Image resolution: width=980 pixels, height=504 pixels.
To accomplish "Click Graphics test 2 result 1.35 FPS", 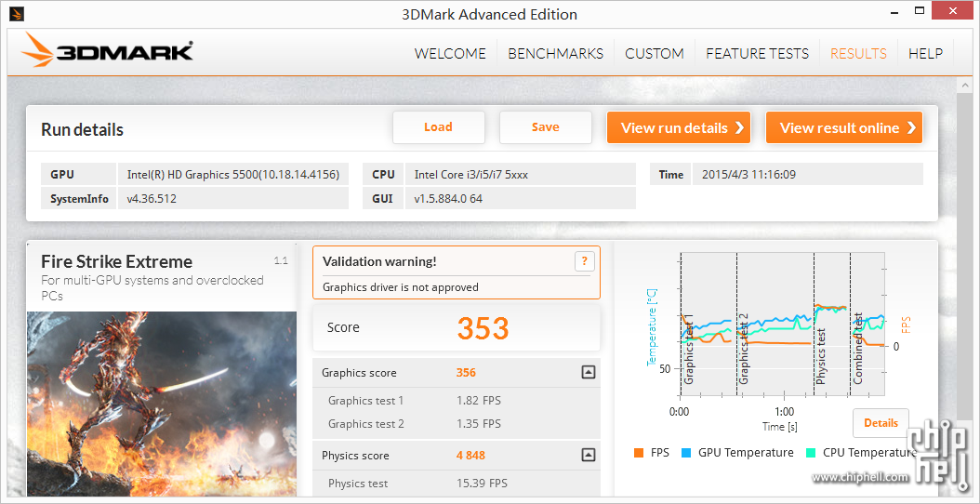I will (x=479, y=424).
